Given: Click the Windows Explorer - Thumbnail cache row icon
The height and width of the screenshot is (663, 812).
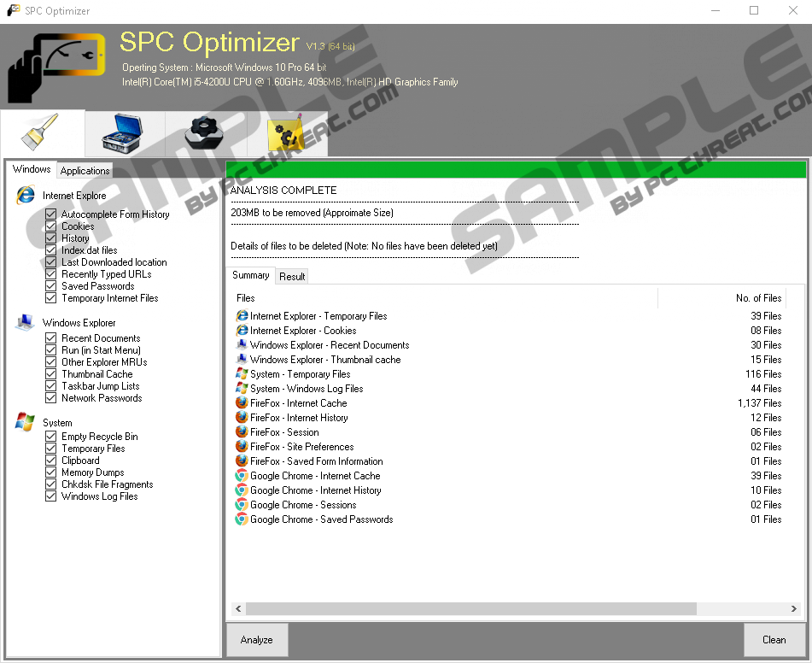Looking at the screenshot, I should [242, 359].
